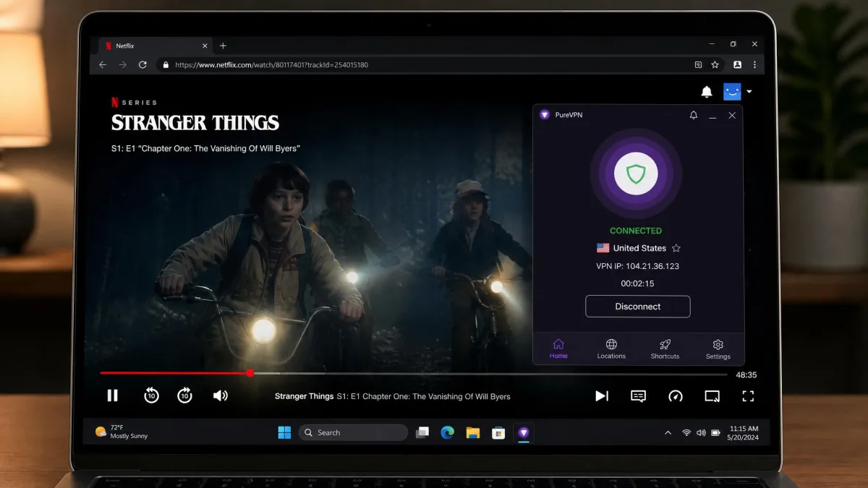Click the Disconnect button in PureVPN
868x488 pixels.
[x=638, y=307]
